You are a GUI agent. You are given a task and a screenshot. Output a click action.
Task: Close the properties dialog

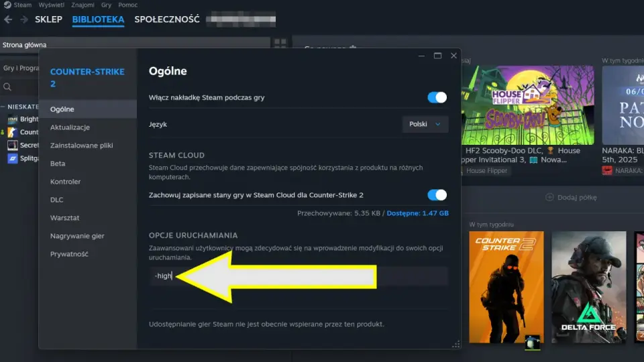(454, 56)
